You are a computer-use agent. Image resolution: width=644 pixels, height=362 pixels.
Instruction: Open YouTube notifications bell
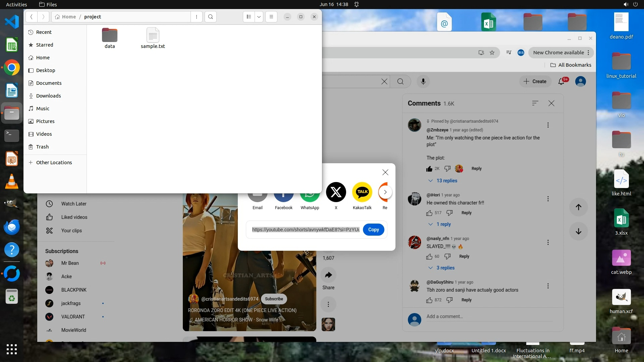point(561,81)
